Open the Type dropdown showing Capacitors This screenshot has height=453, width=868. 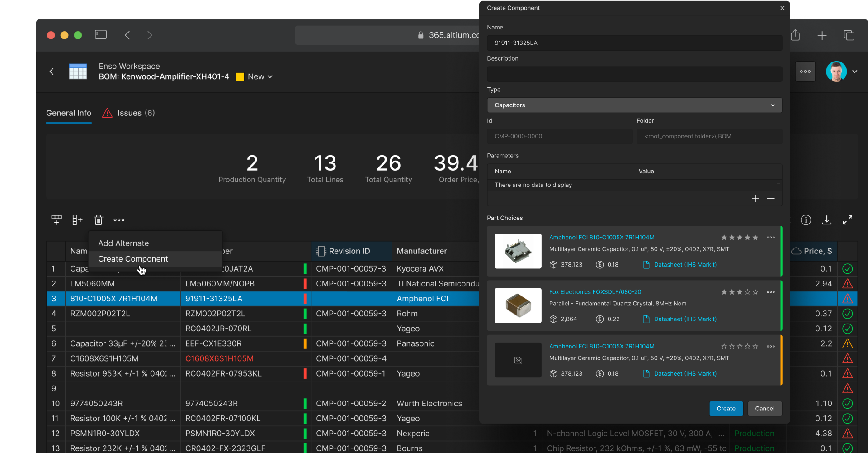[634, 105]
